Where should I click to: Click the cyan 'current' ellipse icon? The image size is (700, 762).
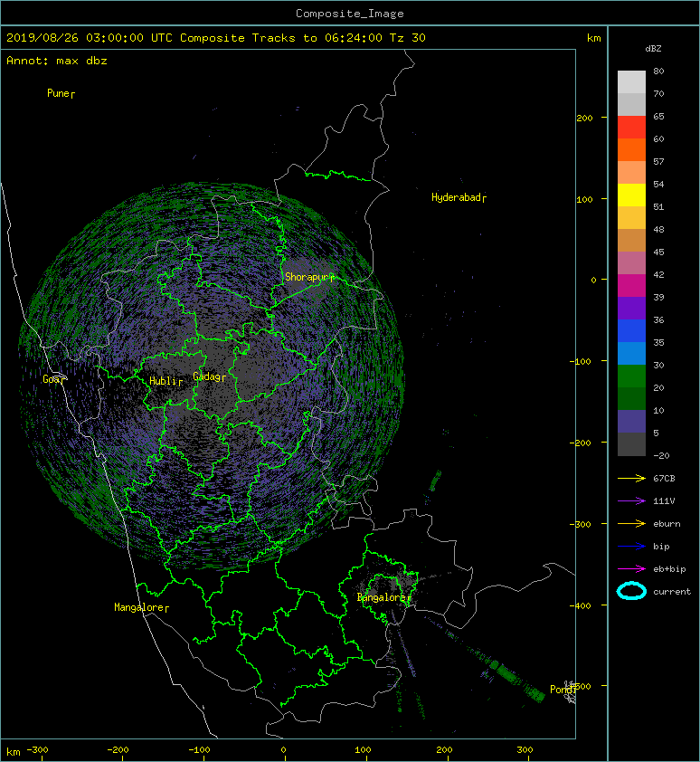pyautogui.click(x=631, y=591)
